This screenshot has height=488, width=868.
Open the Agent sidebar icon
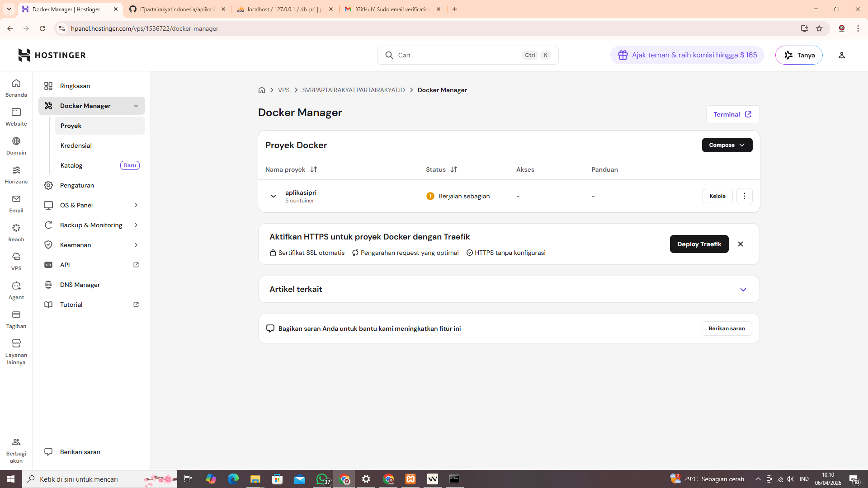click(x=16, y=290)
